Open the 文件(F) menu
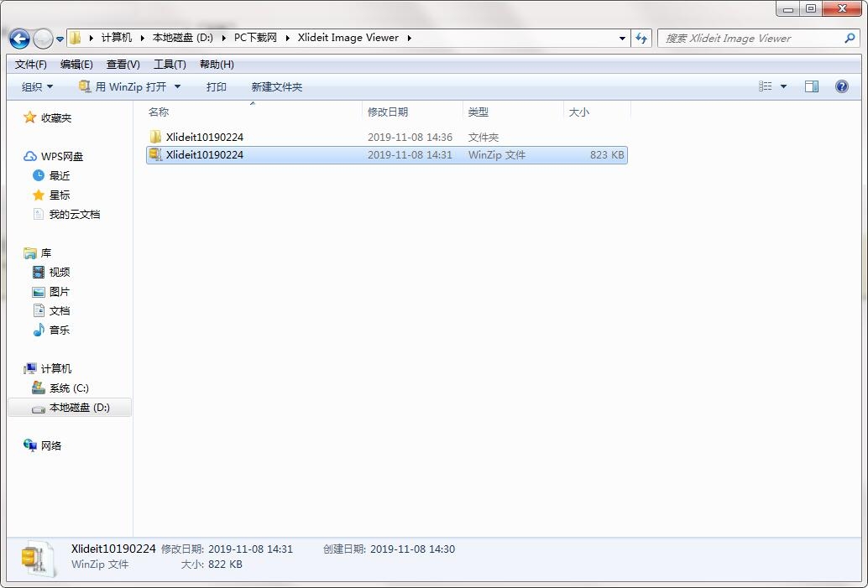 (x=30, y=64)
